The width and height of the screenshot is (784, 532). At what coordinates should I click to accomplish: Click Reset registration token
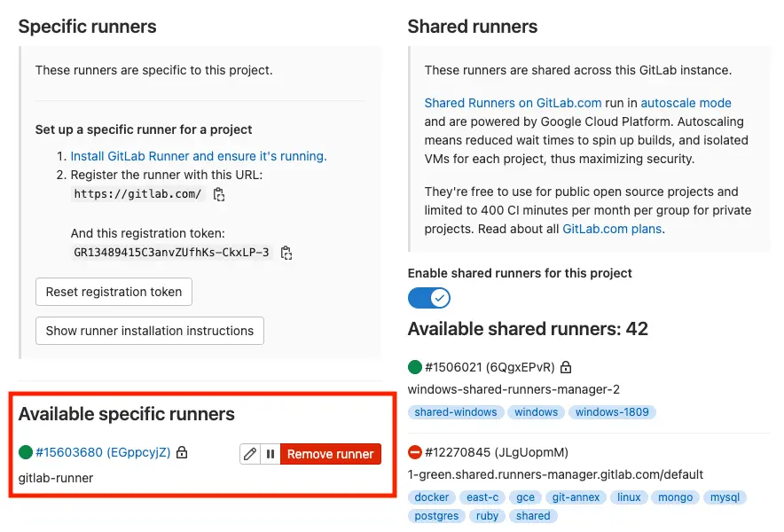point(114,292)
